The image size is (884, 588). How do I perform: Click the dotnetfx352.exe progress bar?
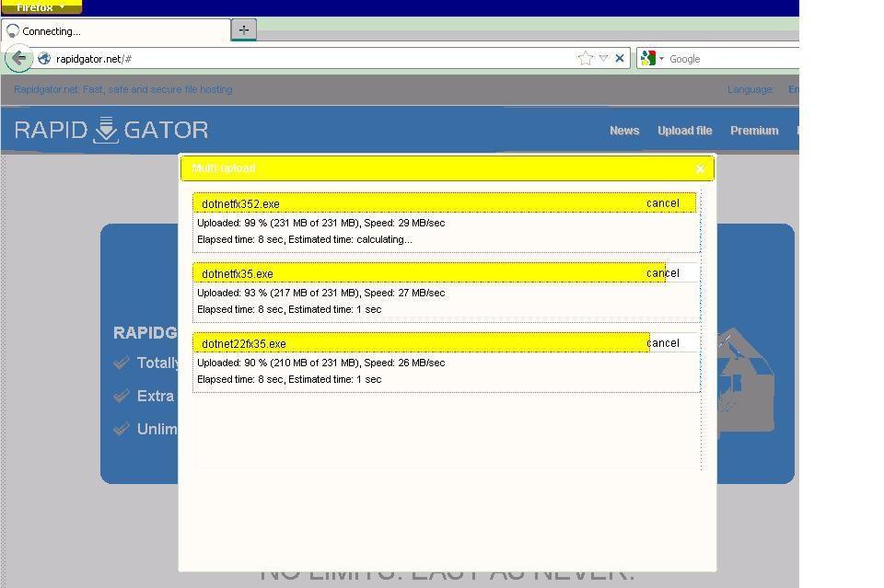[x=444, y=202]
